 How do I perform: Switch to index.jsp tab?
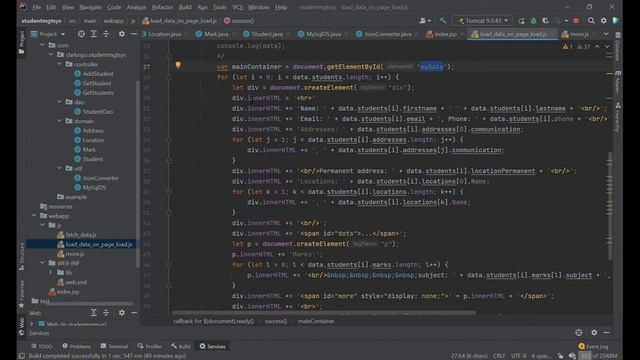click(445, 34)
